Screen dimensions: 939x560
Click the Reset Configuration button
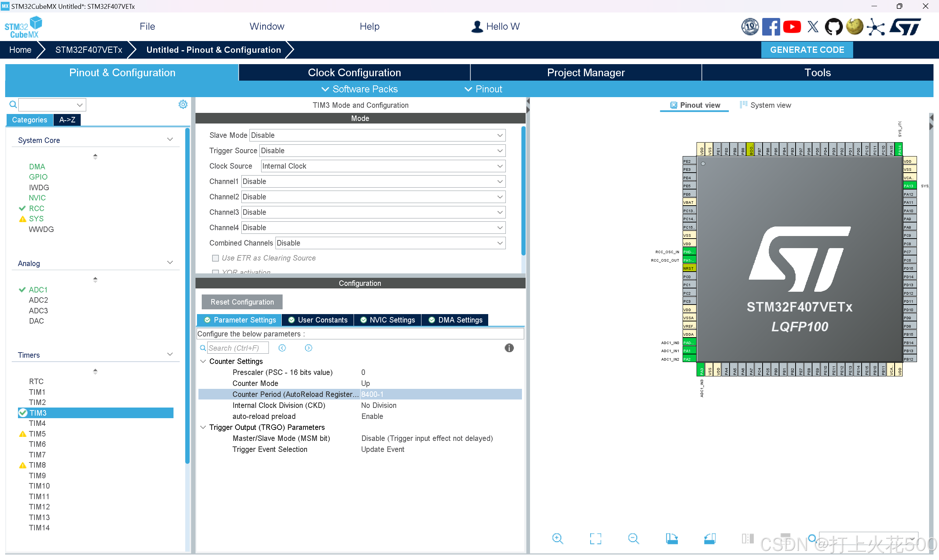click(242, 302)
